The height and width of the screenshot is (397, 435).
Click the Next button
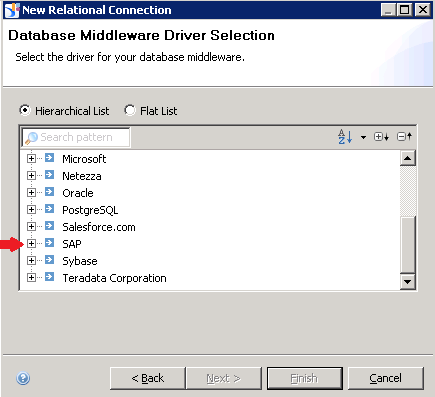[223, 378]
